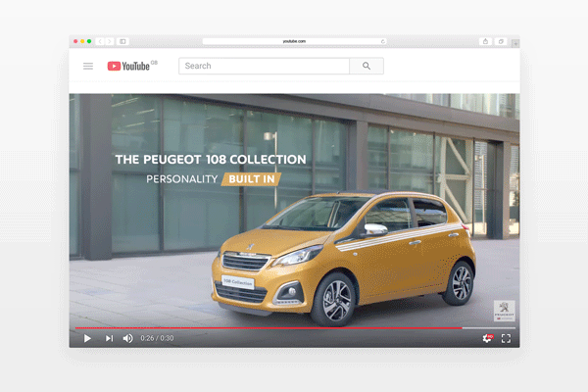Click the Peugeot watermark logo in video
The image size is (588, 392).
coord(504,311)
